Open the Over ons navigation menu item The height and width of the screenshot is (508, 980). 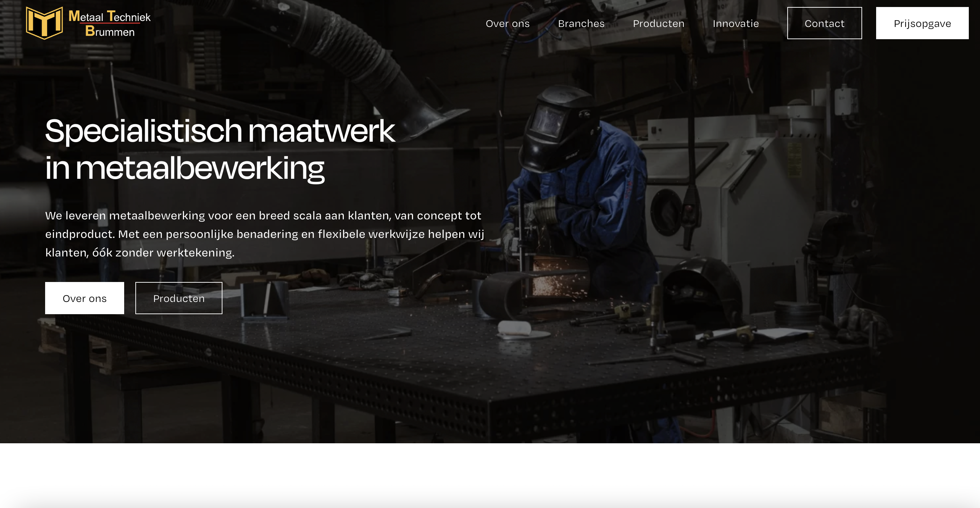(x=507, y=23)
